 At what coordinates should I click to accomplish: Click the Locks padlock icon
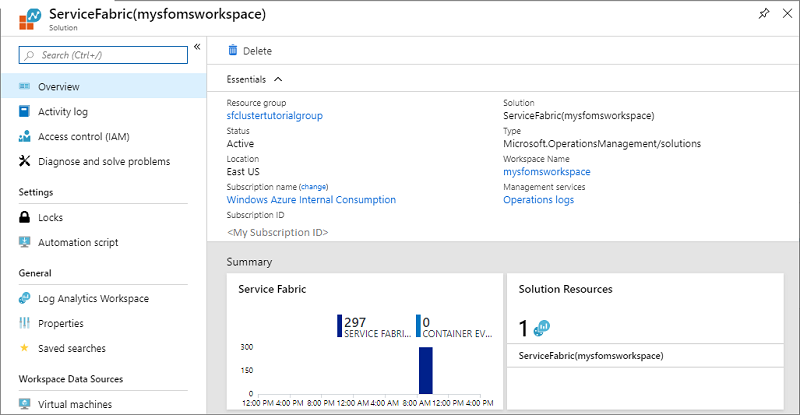click(x=25, y=217)
